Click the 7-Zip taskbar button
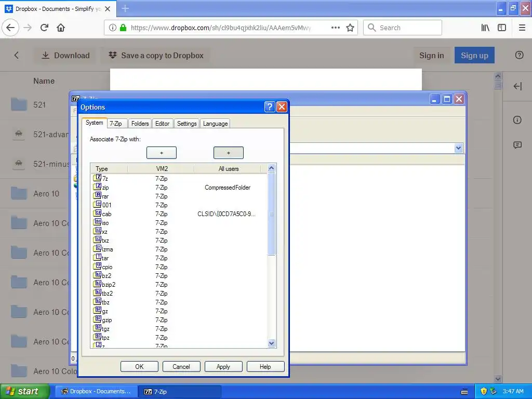532x399 pixels. coord(180,391)
